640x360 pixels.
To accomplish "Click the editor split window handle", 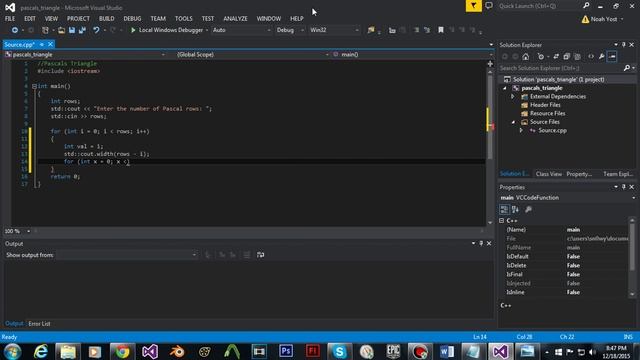I will 490,64.
